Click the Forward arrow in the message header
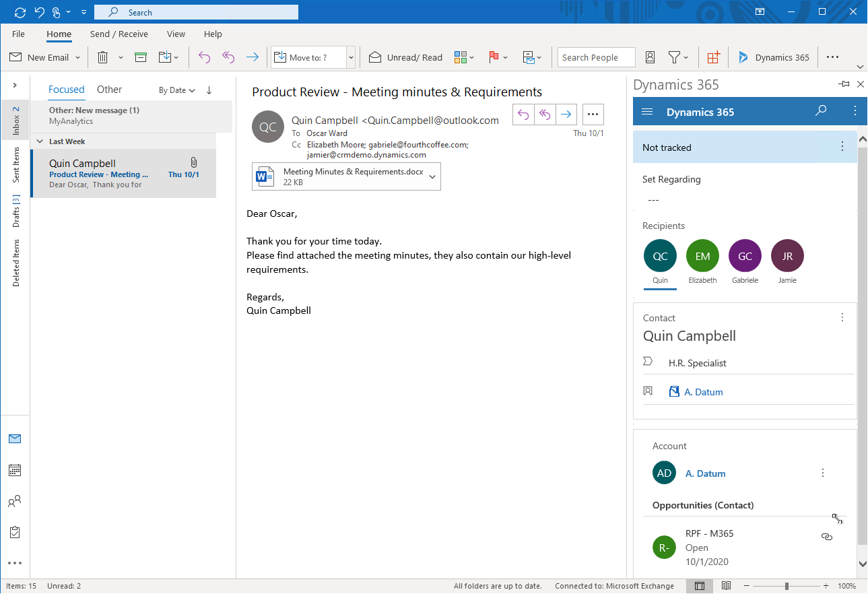 566,114
